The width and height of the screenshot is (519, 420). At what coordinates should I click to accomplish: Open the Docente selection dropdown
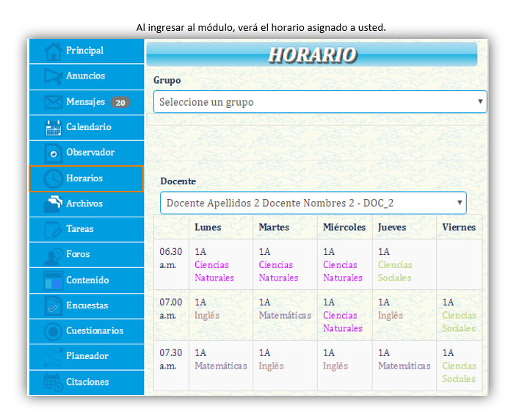pyautogui.click(x=313, y=203)
